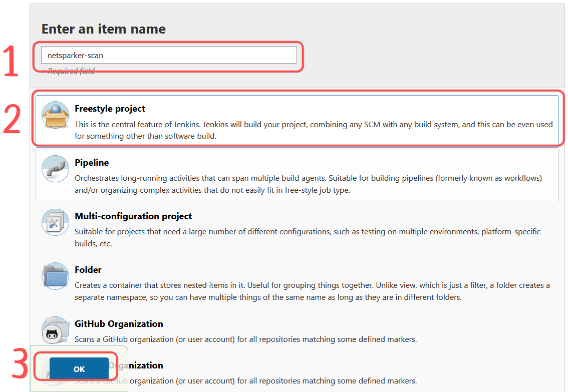This screenshot has height=392, width=568.
Task: Click the Multi-configuration project grid icon
Action: point(55,222)
